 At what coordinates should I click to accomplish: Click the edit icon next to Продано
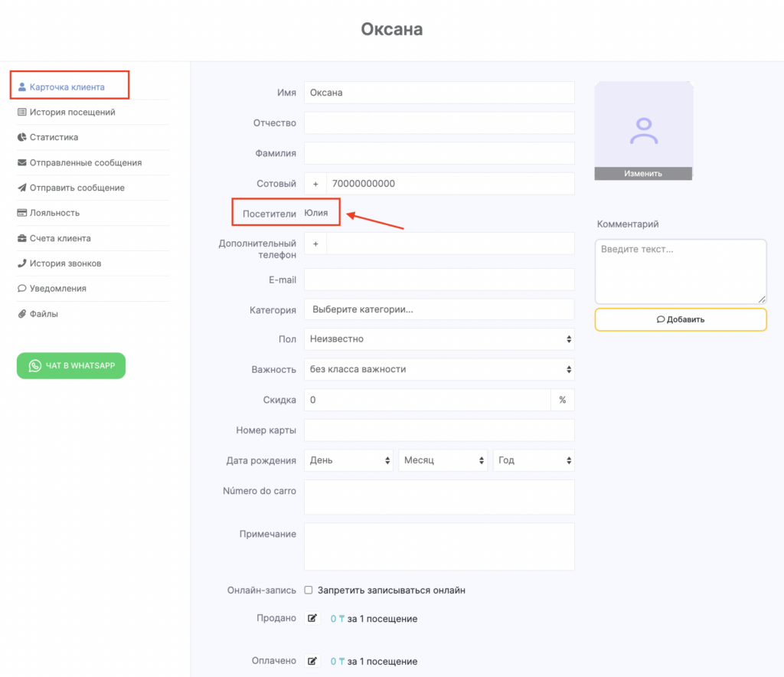(x=312, y=619)
